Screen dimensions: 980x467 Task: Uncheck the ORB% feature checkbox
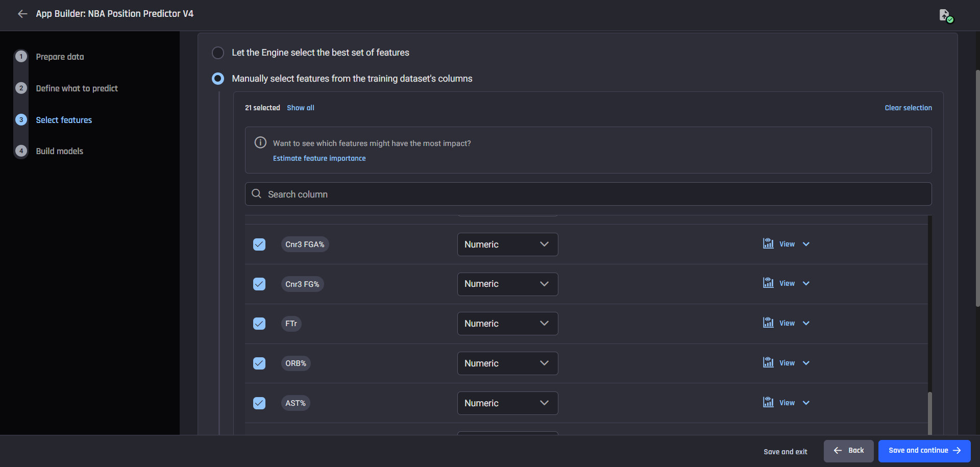point(259,363)
